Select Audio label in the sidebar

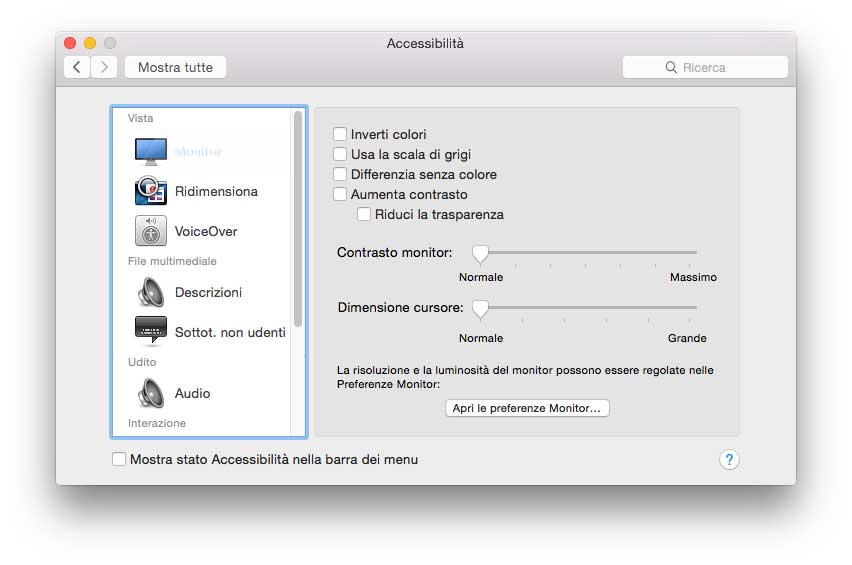click(x=192, y=393)
